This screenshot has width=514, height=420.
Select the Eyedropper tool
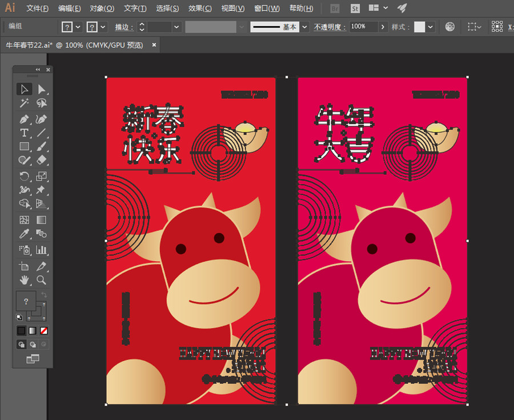point(24,234)
